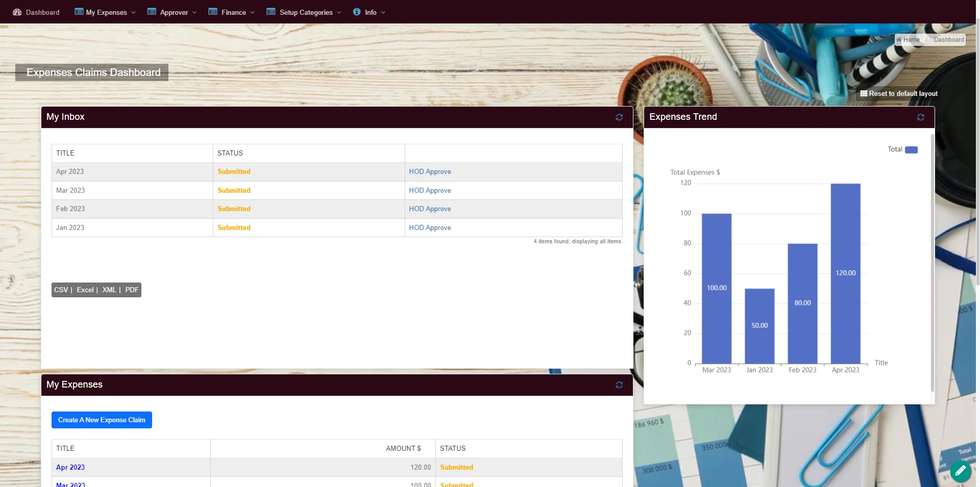Expand the Info dropdown chevron
Image resolution: width=980 pixels, height=487 pixels.
point(383,13)
